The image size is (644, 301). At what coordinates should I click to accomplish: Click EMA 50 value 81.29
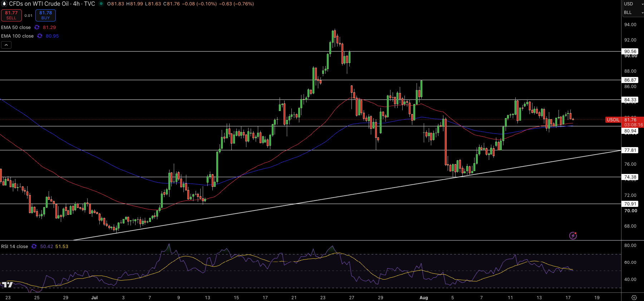49,27
